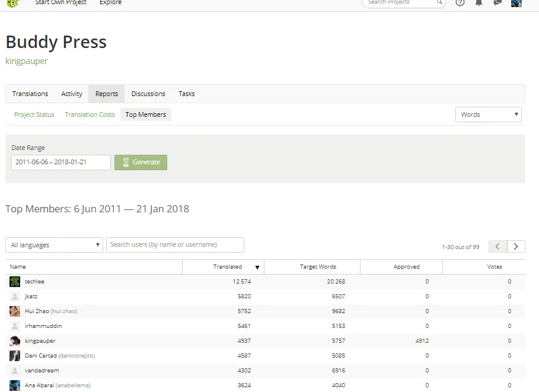
Task: Sort by the Votes column header
Action: 495,267
